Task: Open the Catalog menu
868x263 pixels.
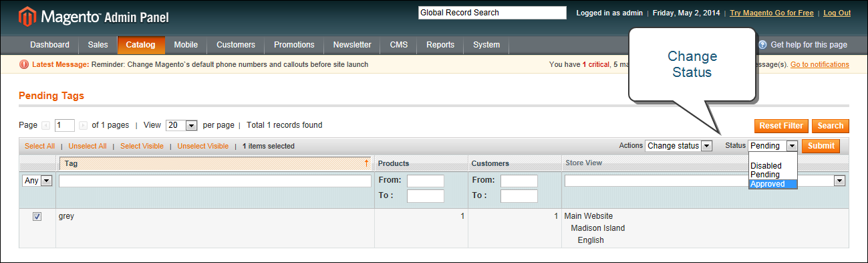Action: pos(141,45)
